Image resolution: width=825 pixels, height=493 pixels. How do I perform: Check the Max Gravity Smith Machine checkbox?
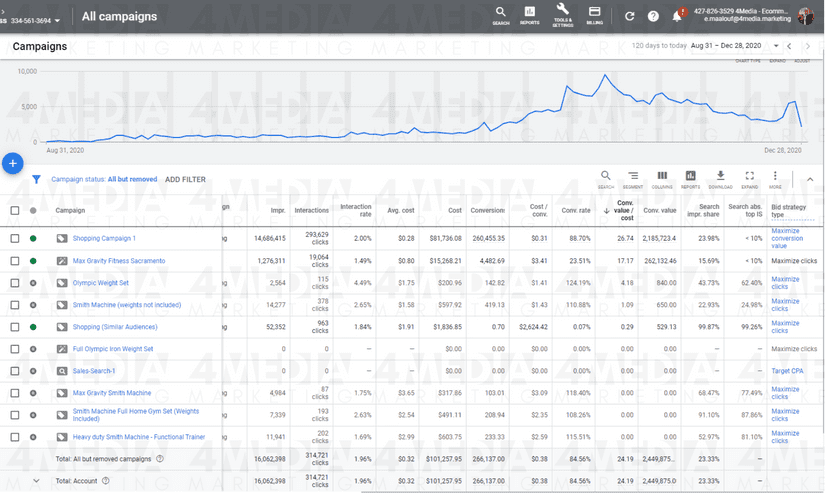(x=15, y=393)
